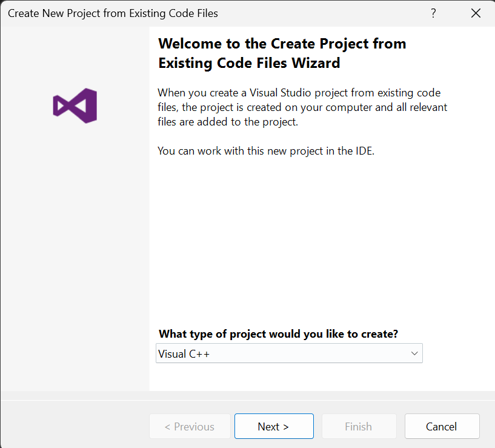This screenshot has height=448, width=495.
Task: Click 'You can work with this new project' text
Action: click(266, 151)
